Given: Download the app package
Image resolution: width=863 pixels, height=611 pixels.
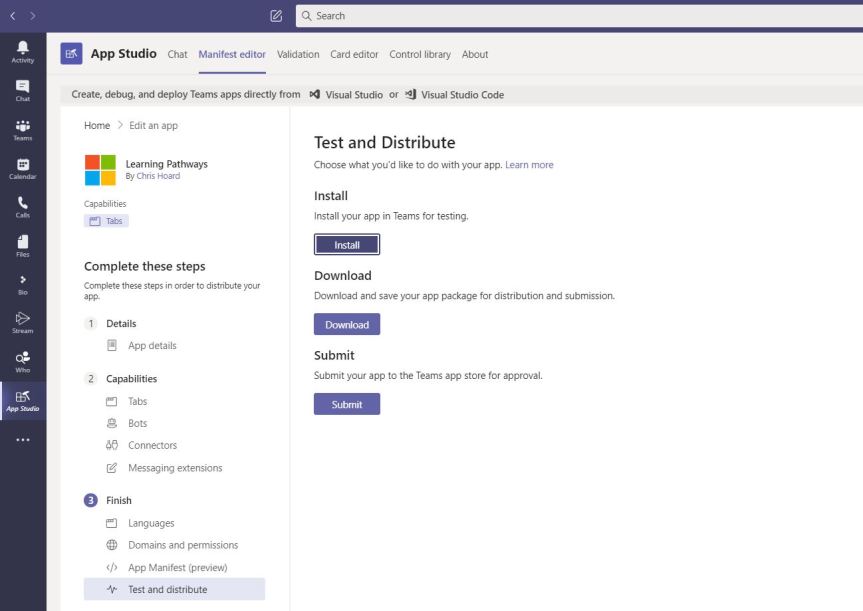Looking at the screenshot, I should (347, 325).
